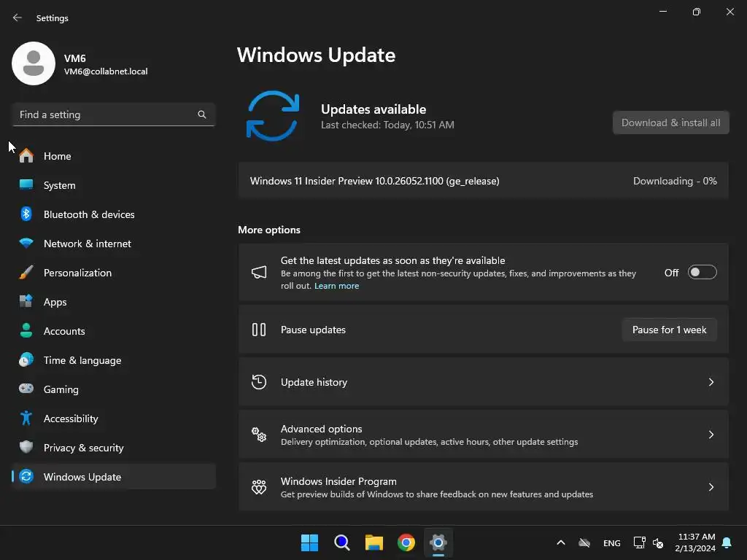The height and width of the screenshot is (560, 747).
Task: Click the Windows Insider Program hearts icon
Action: (259, 486)
